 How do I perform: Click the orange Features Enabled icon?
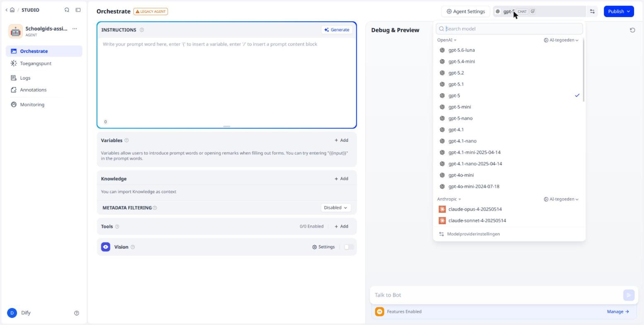(x=379, y=312)
